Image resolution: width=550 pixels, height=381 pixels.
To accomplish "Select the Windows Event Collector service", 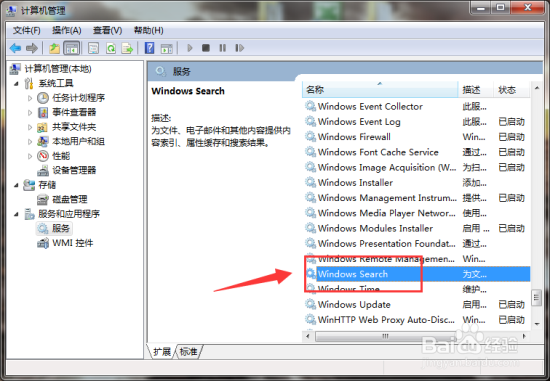I will click(x=417, y=106).
